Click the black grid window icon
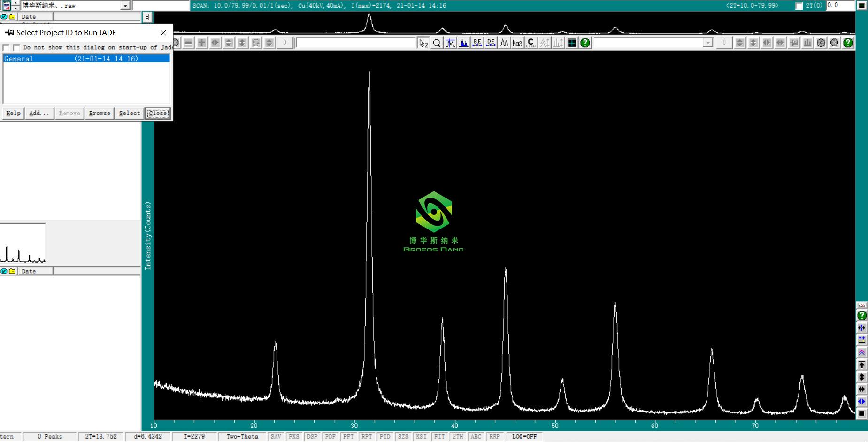Viewport: 868px width, 442px height. (x=571, y=43)
